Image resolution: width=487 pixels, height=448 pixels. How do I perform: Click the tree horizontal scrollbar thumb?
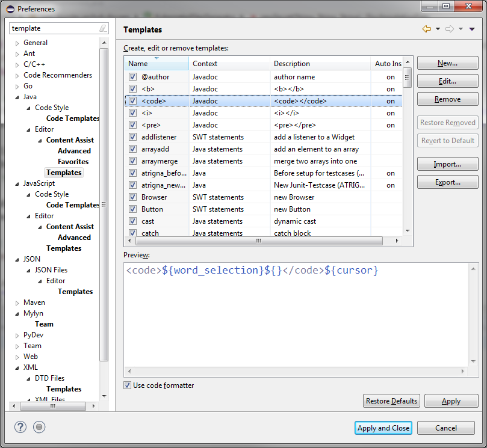pos(53,406)
